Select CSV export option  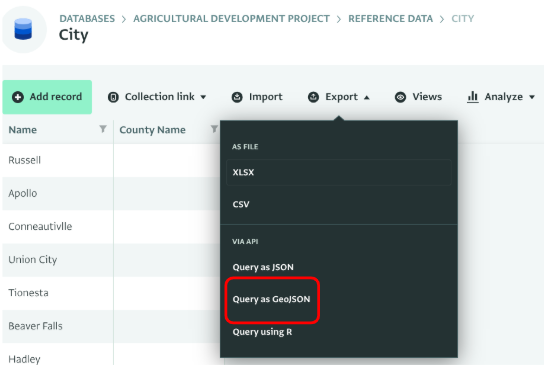point(339,204)
